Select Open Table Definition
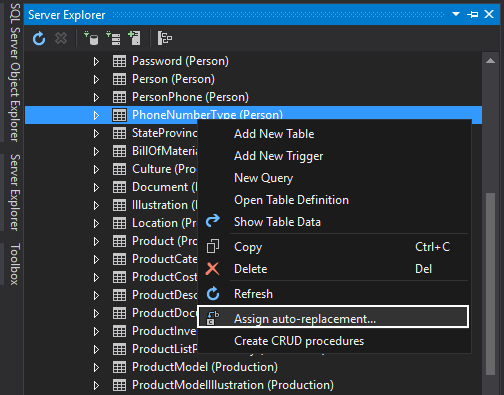 [x=334, y=200]
